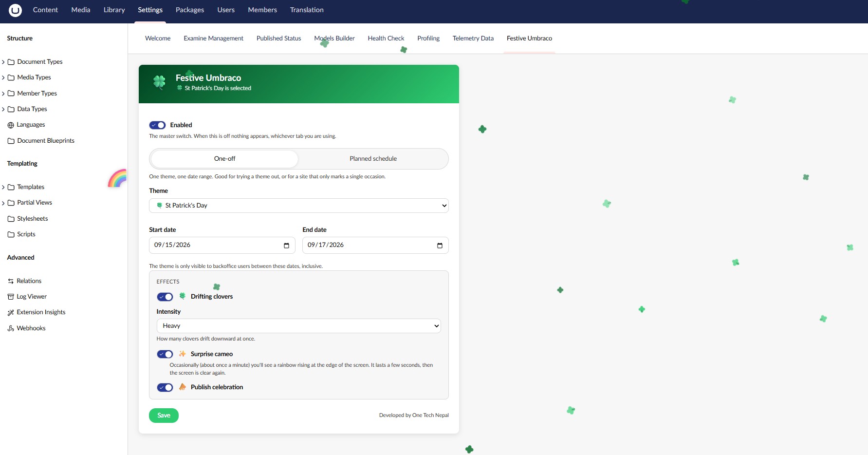Click the Templates folder icon
Image resolution: width=868 pixels, height=455 pixels.
tap(11, 187)
